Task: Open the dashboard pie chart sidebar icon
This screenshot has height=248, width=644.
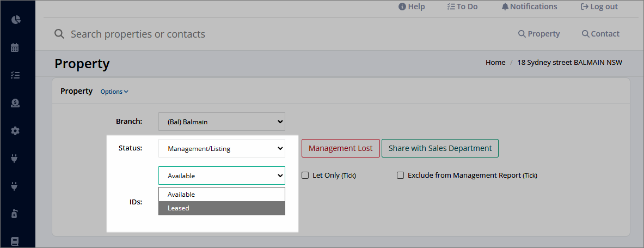Action: 16,20
